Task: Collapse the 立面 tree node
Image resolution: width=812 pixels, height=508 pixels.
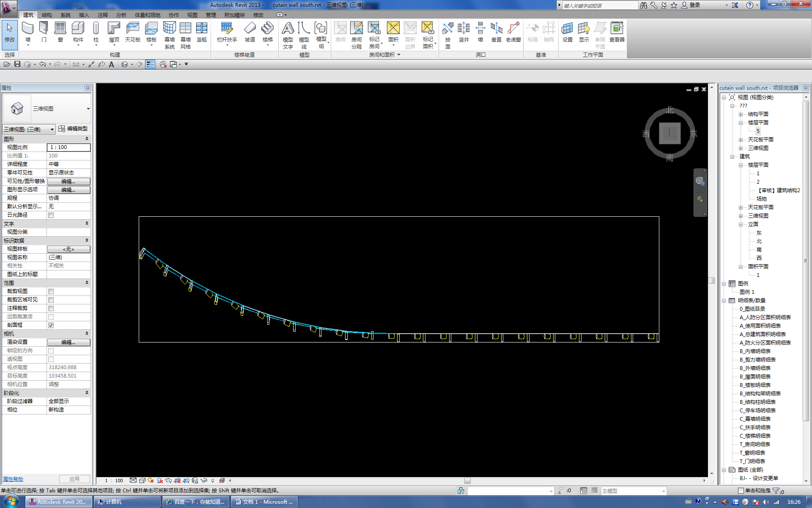Action: point(741,224)
